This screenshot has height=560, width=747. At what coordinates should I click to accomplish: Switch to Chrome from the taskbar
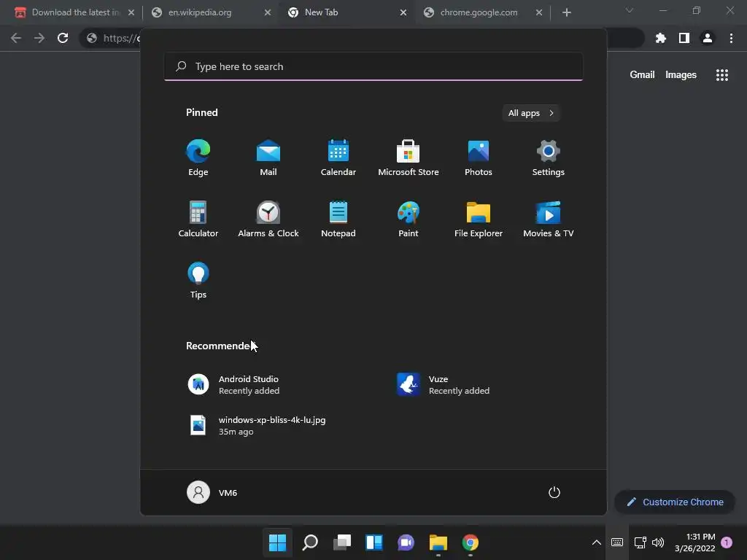[471, 542]
